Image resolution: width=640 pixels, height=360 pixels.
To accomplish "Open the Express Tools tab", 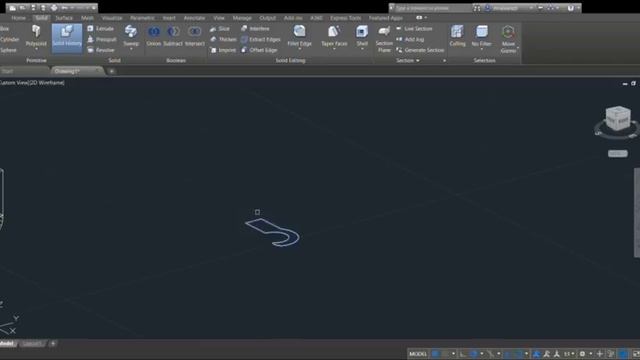I will coord(345,18).
